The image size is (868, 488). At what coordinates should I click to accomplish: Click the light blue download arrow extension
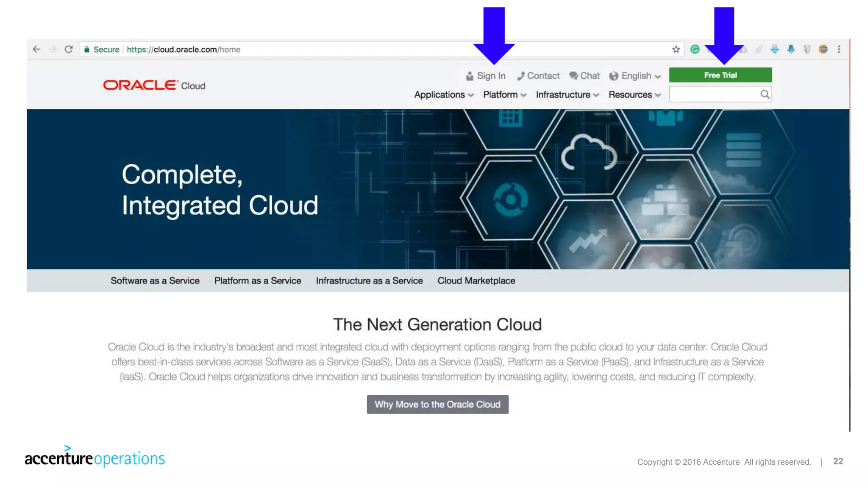[x=774, y=49]
